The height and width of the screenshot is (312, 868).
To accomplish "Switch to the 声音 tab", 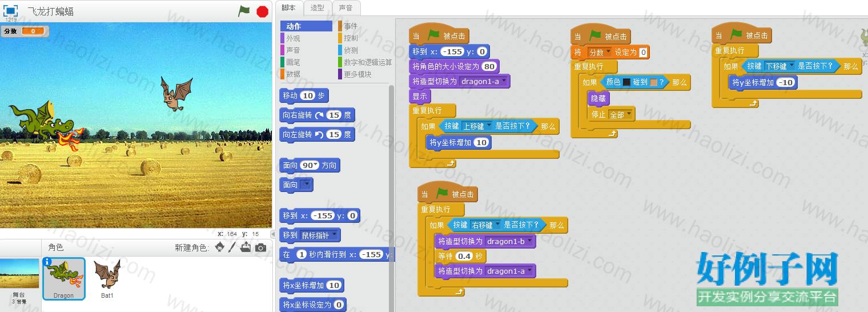I will coord(345,8).
